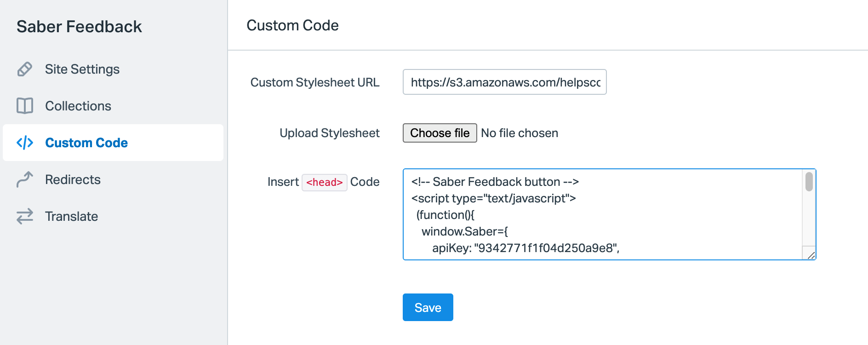Click the Site Settings pencil icon
This screenshot has width=868, height=345.
[25, 69]
